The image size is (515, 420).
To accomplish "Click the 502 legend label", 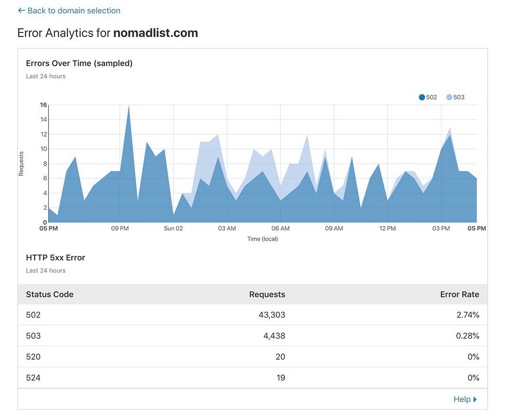I will point(432,97).
